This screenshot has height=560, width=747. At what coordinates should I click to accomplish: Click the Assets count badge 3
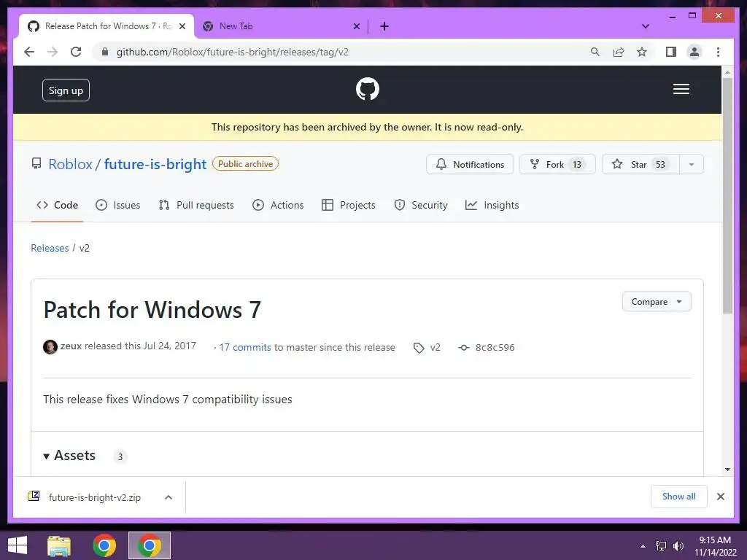pyautogui.click(x=120, y=456)
